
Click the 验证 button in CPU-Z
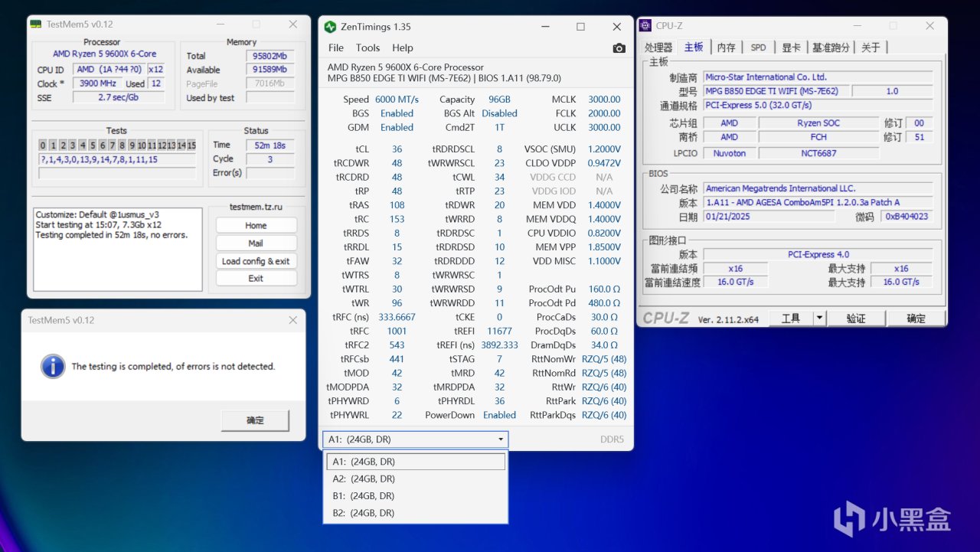click(x=855, y=318)
